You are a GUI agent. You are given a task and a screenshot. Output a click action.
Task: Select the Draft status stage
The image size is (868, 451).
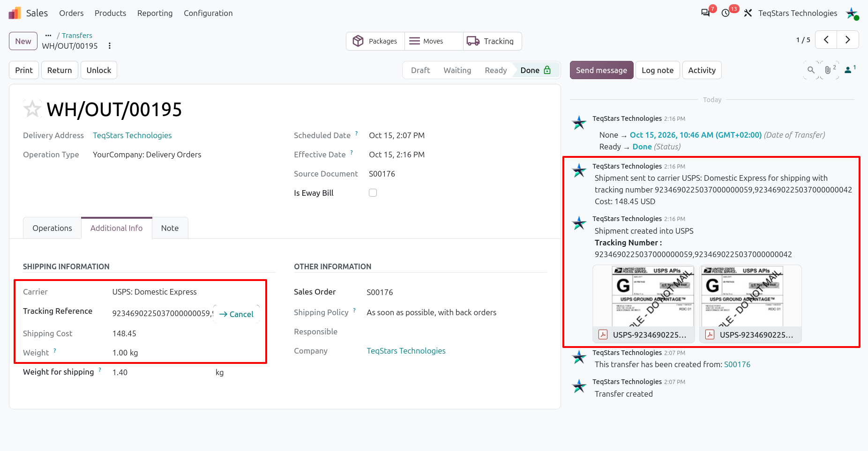[x=420, y=70]
